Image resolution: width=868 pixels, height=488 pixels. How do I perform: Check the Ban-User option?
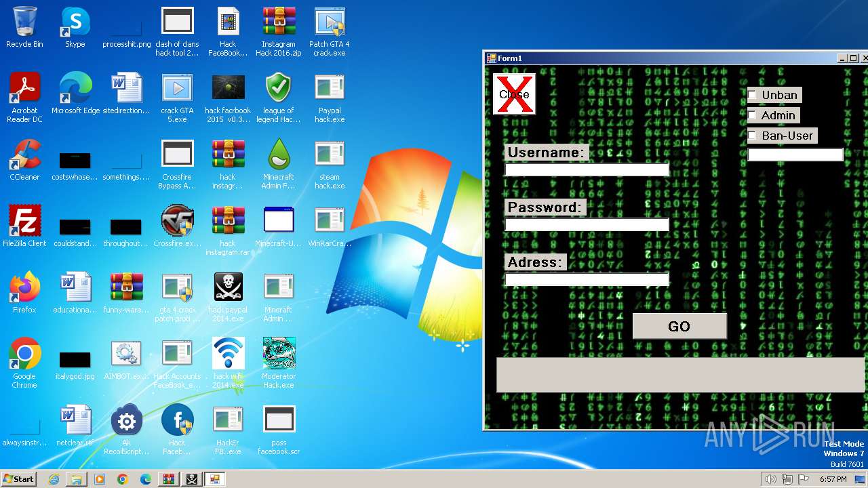pyautogui.click(x=752, y=136)
